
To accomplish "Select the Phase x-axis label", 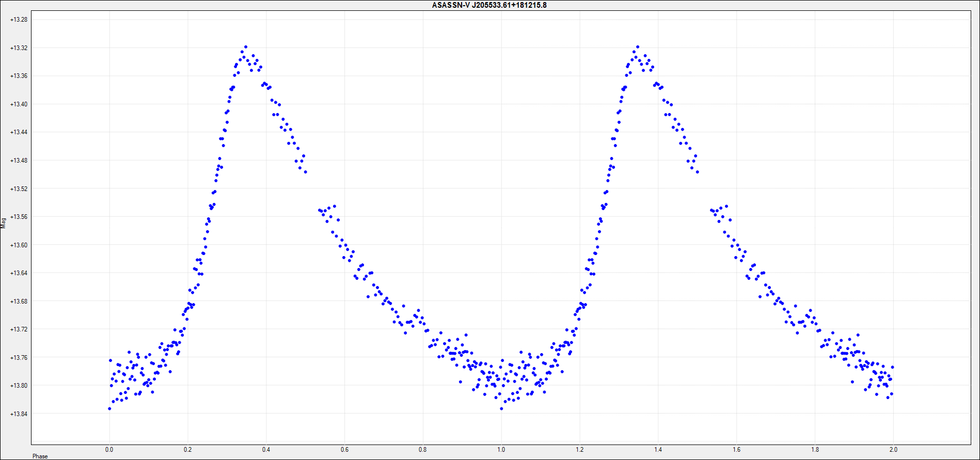I will (x=40, y=456).
